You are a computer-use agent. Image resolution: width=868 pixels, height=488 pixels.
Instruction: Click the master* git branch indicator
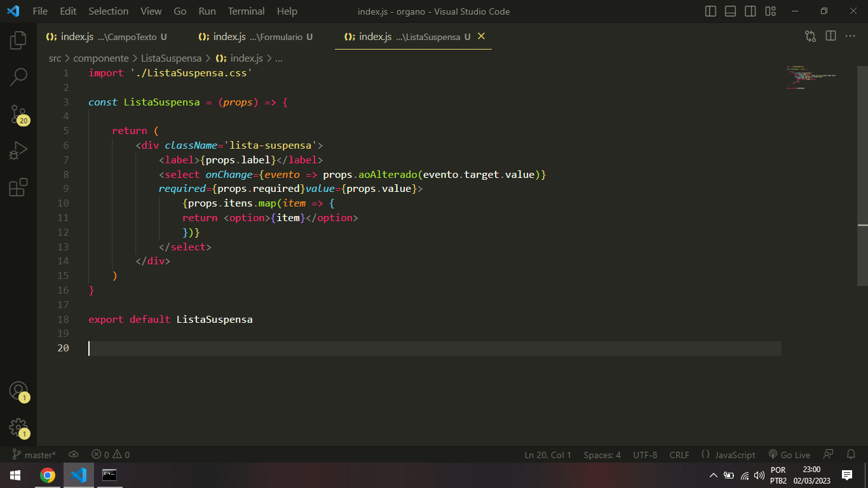pos(34,455)
